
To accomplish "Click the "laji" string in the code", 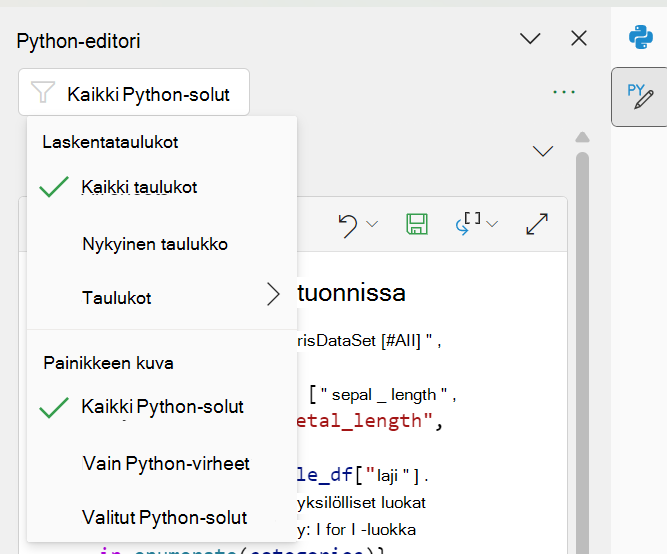I will pos(387,475).
